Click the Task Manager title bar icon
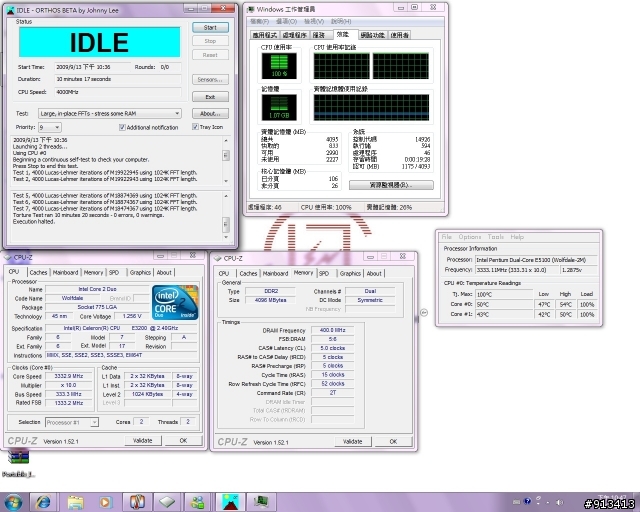The width and height of the screenshot is (640, 512). 251,9
